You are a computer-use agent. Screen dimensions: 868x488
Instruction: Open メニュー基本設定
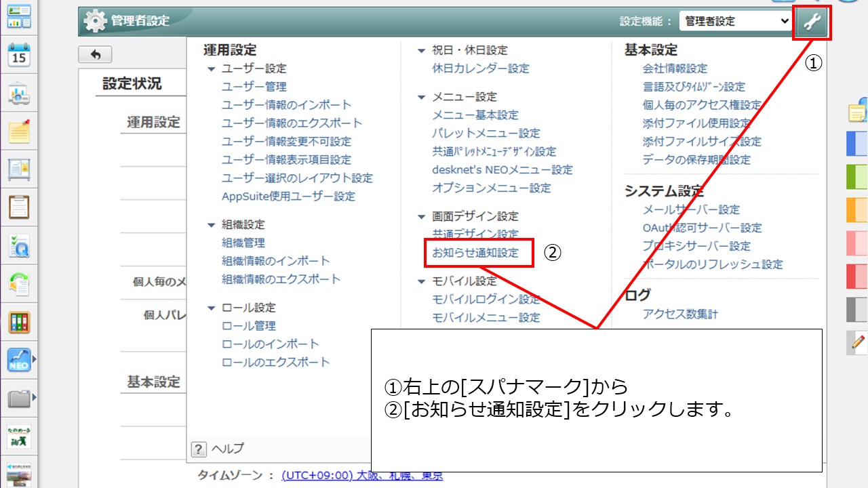tap(475, 115)
